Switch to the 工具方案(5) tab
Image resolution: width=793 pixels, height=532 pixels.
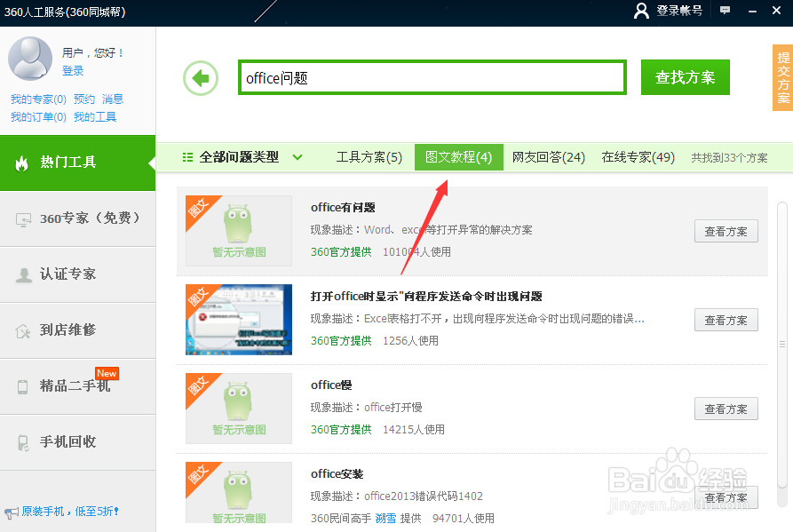[369, 157]
